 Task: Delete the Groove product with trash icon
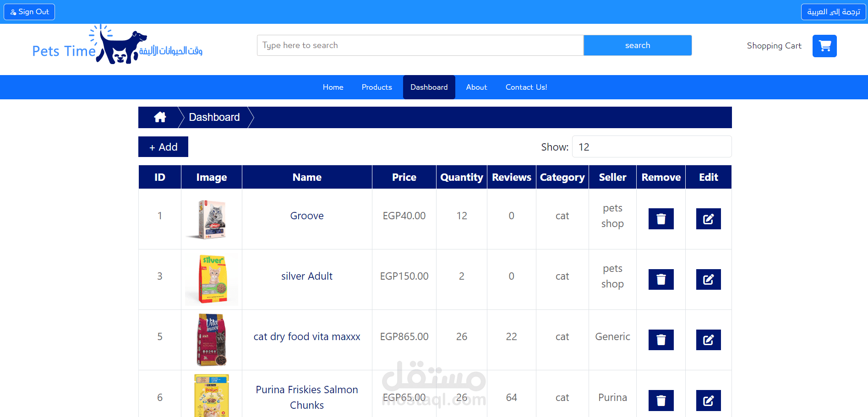pyautogui.click(x=661, y=219)
